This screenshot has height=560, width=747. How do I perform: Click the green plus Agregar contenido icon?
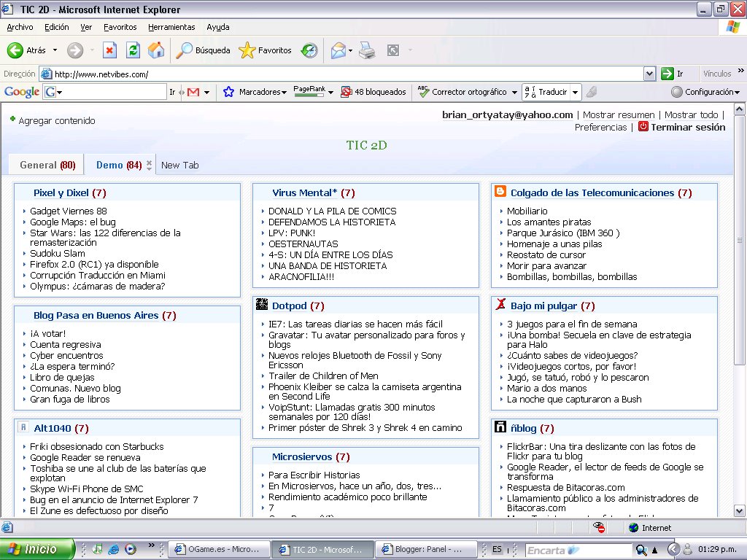pyautogui.click(x=12, y=119)
